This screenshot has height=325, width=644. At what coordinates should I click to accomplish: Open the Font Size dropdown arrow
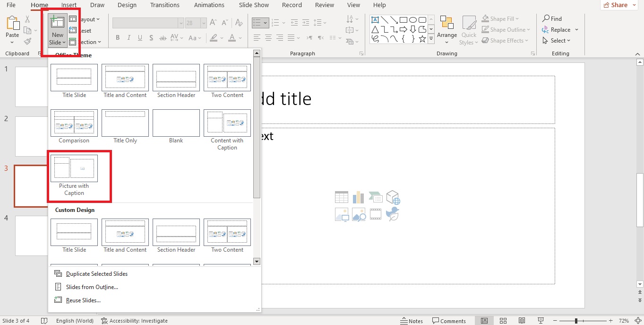click(x=203, y=22)
